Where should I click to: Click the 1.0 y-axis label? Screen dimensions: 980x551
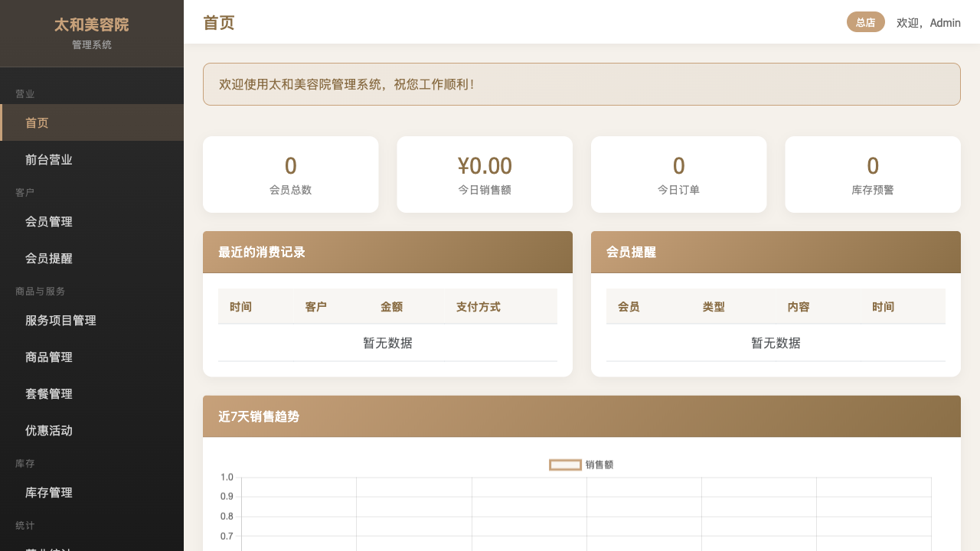(x=227, y=477)
